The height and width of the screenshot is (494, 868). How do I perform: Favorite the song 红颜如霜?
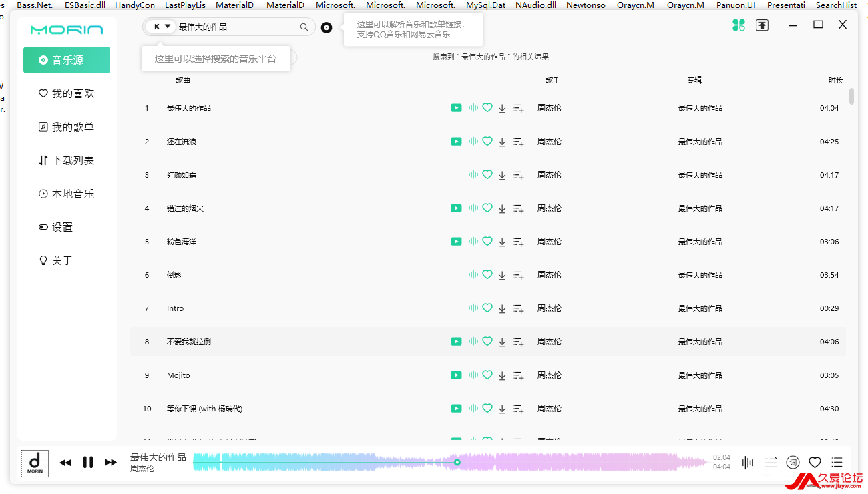487,175
